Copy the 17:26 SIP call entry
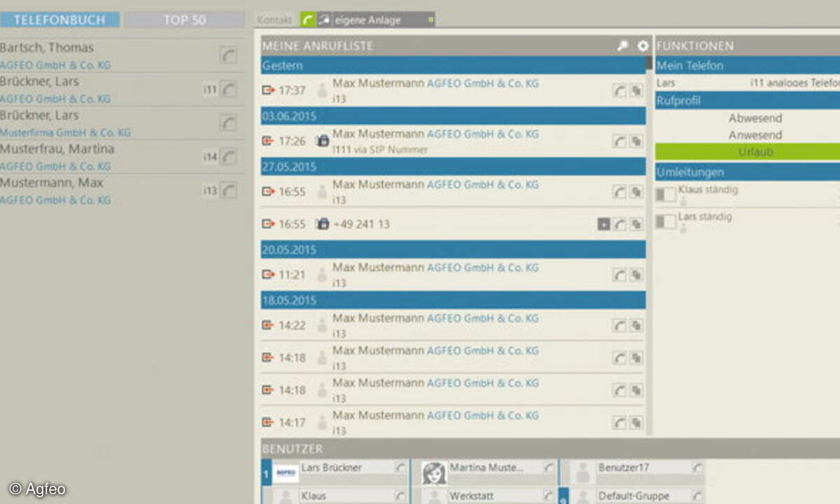Image resolution: width=840 pixels, height=504 pixels. [x=636, y=141]
